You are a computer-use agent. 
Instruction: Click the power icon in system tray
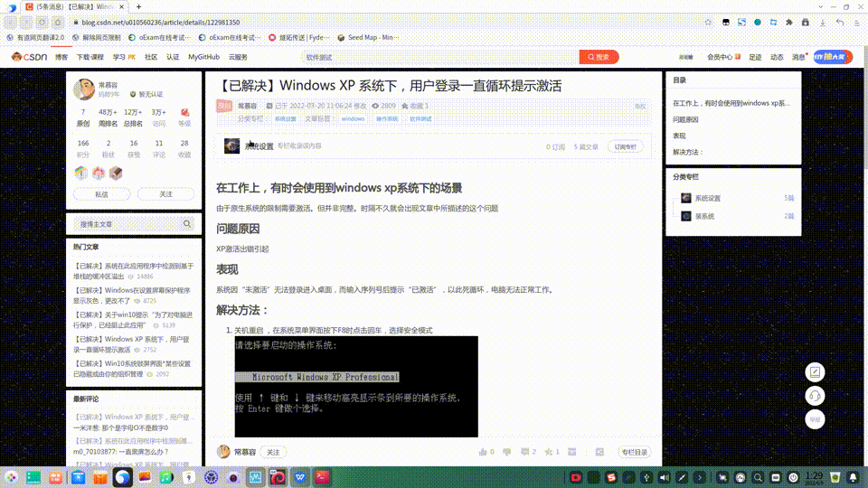[793, 477]
